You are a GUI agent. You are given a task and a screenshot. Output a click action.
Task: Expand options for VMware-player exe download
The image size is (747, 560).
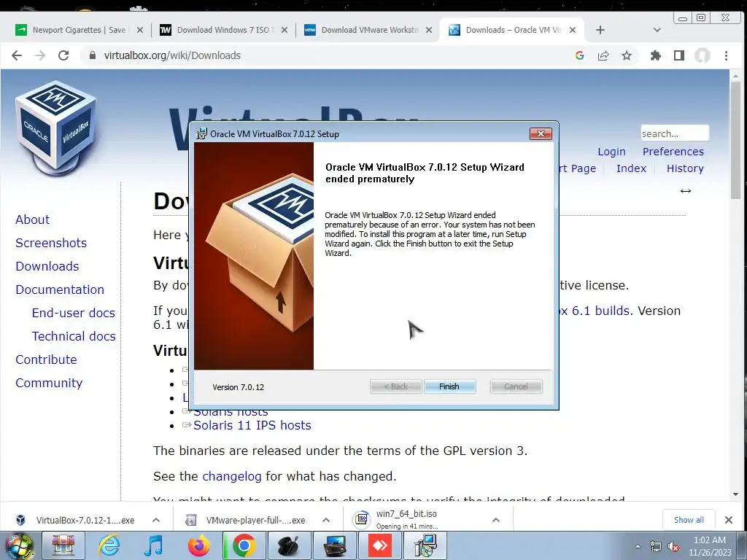click(x=326, y=520)
